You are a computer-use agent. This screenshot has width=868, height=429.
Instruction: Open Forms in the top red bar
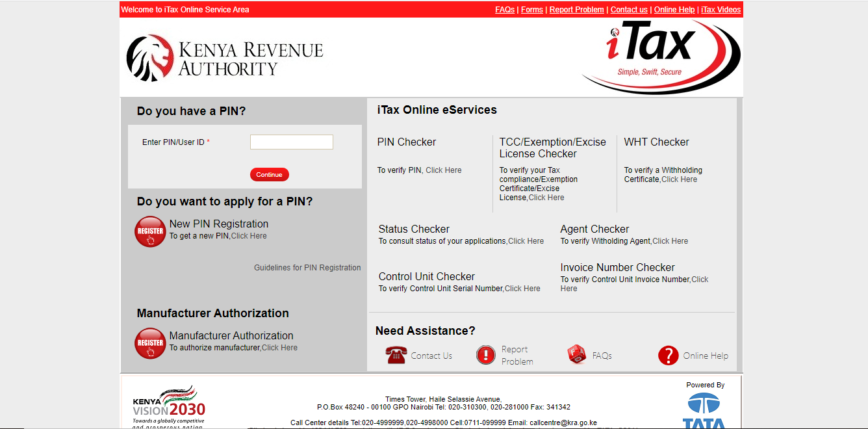[x=532, y=10]
